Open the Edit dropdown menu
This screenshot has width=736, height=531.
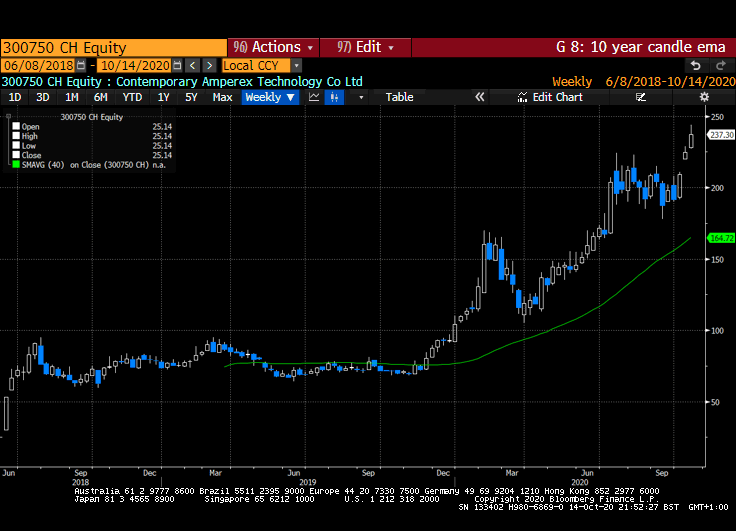point(365,47)
